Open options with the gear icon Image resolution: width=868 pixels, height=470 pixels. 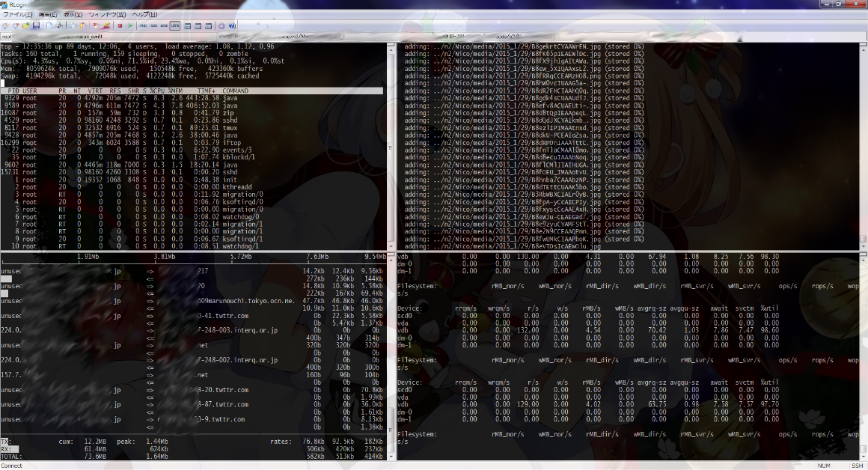(221, 25)
